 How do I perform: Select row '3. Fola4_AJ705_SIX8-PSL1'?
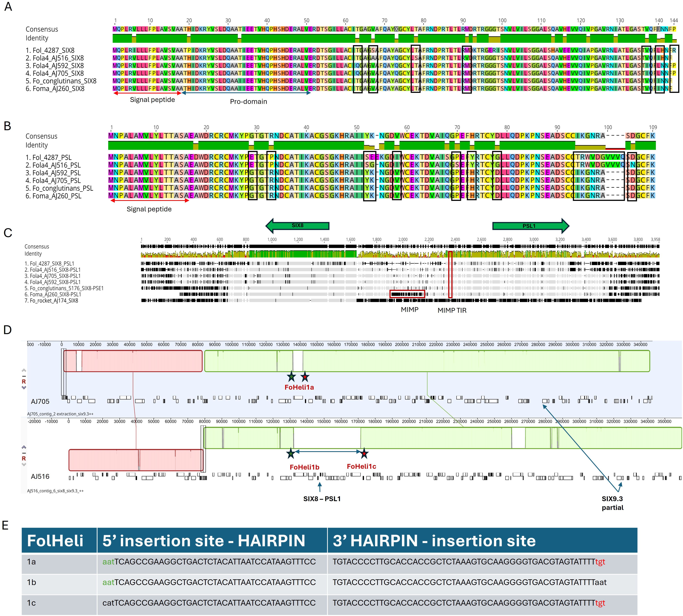tap(342, 276)
